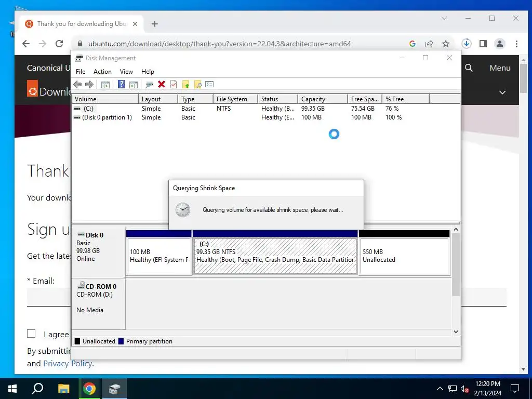Sort by the % Free column header
532x399 pixels.
[x=406, y=99]
